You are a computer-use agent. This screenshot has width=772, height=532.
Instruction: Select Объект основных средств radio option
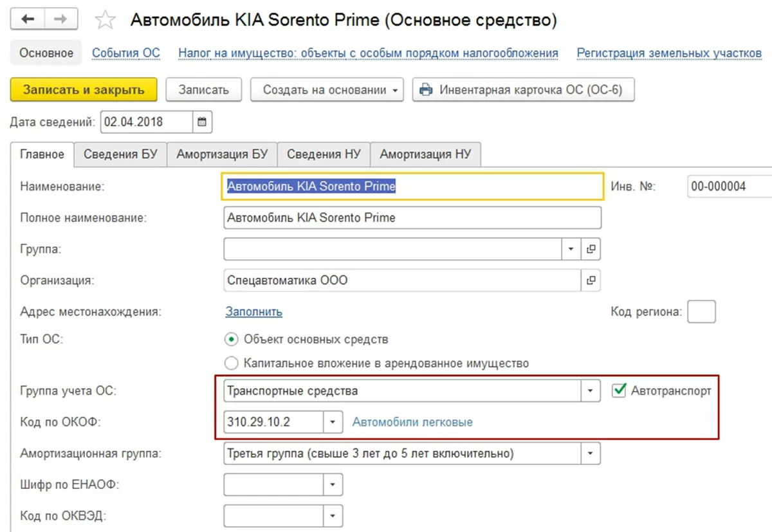click(x=232, y=339)
